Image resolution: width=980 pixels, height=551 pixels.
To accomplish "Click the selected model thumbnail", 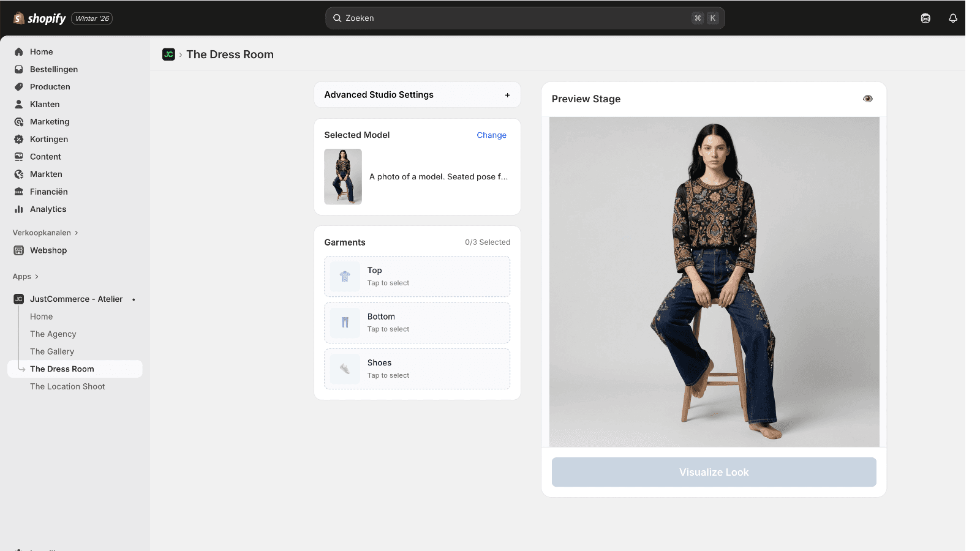I will click(x=343, y=177).
